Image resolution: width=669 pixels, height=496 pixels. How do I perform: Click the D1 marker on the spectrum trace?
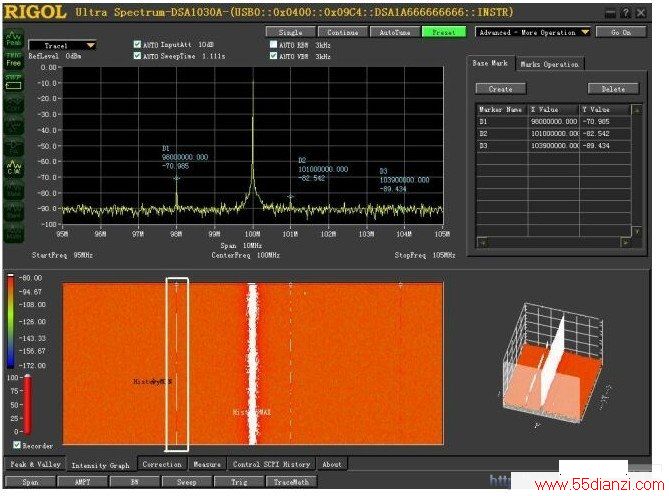coord(176,178)
